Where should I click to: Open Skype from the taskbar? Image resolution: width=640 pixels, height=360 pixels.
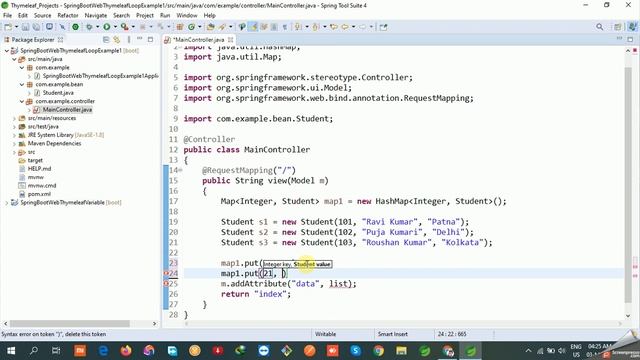[356, 351]
